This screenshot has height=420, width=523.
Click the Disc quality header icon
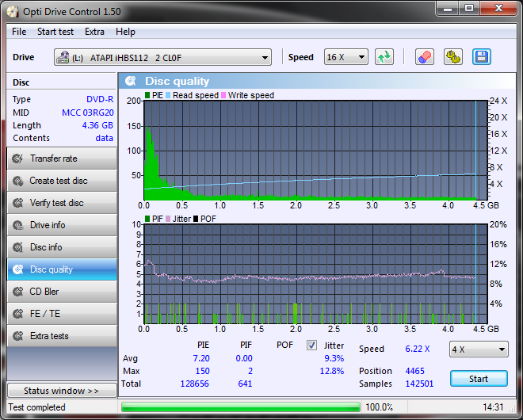click(x=131, y=81)
